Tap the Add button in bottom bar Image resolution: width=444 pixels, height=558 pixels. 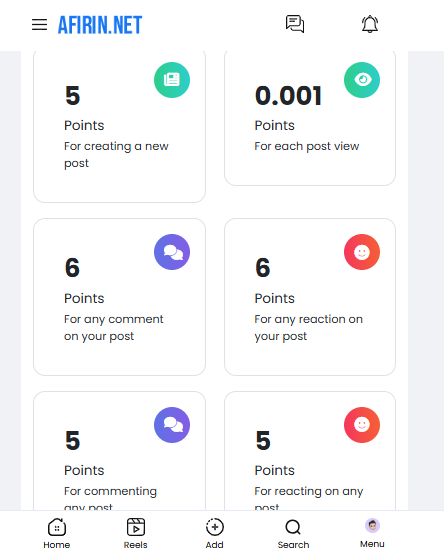[215, 533]
